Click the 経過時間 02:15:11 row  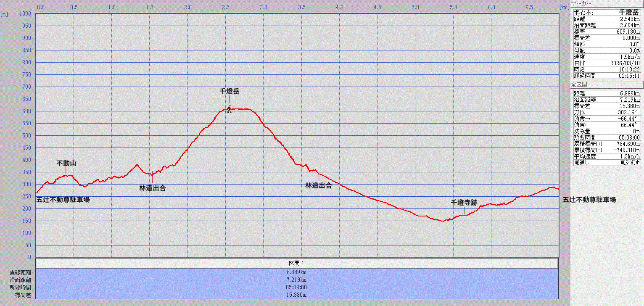607,76
